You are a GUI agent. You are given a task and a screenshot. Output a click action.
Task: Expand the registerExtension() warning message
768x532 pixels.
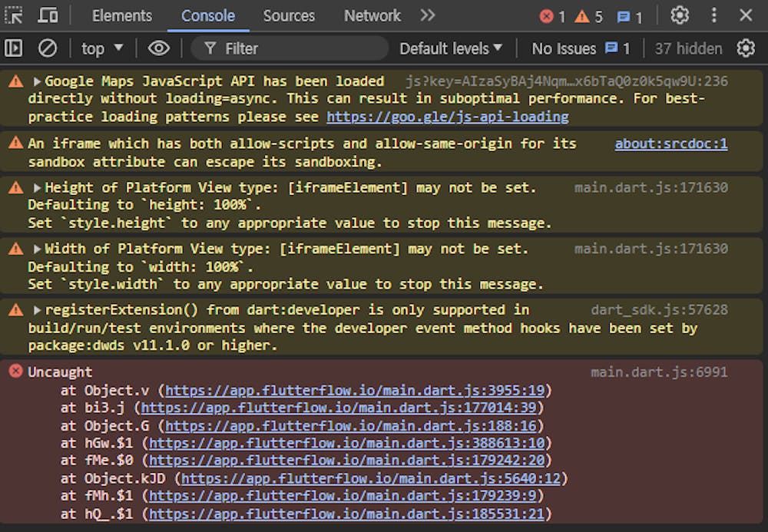point(37,310)
